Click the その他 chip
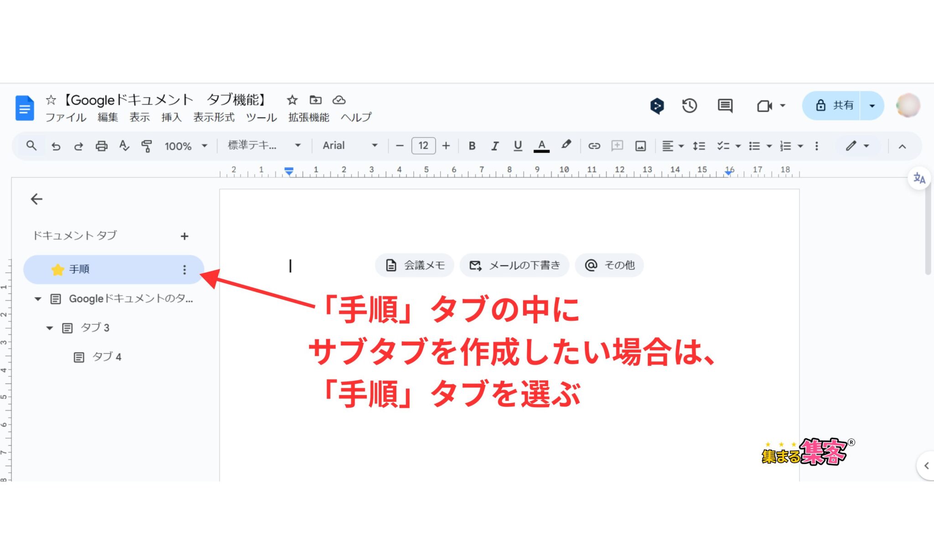The image size is (934, 560). pos(609,265)
